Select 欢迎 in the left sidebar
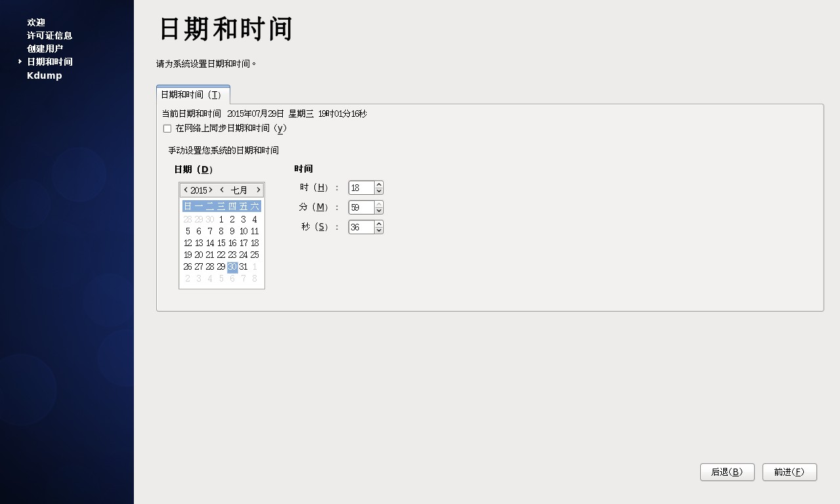Viewport: 840px width, 504px height. tap(36, 22)
